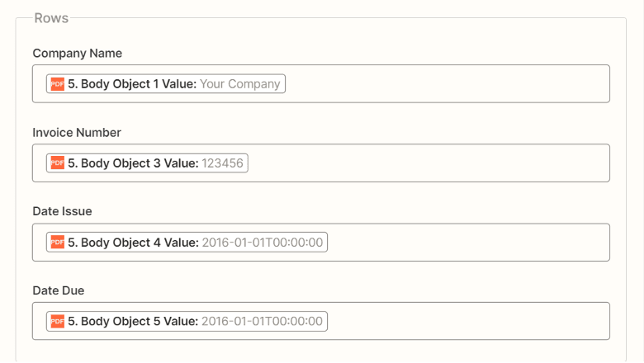The width and height of the screenshot is (644, 363).
Task: Click the Invoice Number field label
Action: pyautogui.click(x=77, y=133)
